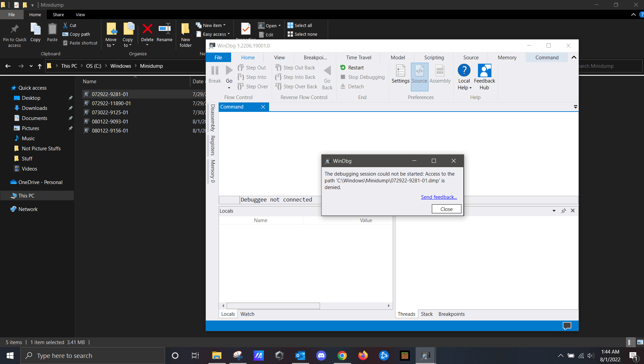This screenshot has height=364, width=644.
Task: Open the Easy access dropdown
Action: [x=213, y=34]
